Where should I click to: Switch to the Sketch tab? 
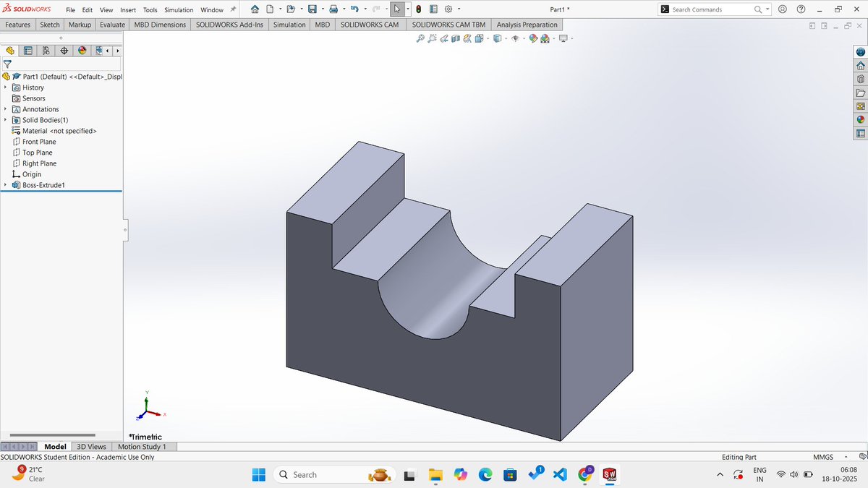(x=50, y=25)
